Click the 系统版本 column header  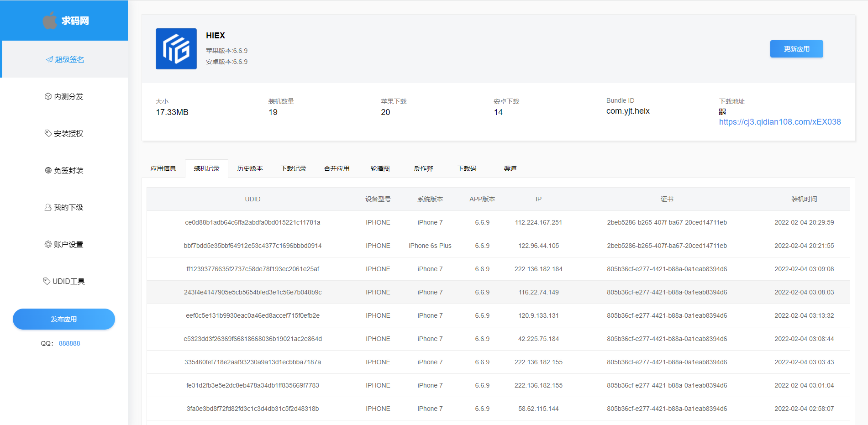430,199
